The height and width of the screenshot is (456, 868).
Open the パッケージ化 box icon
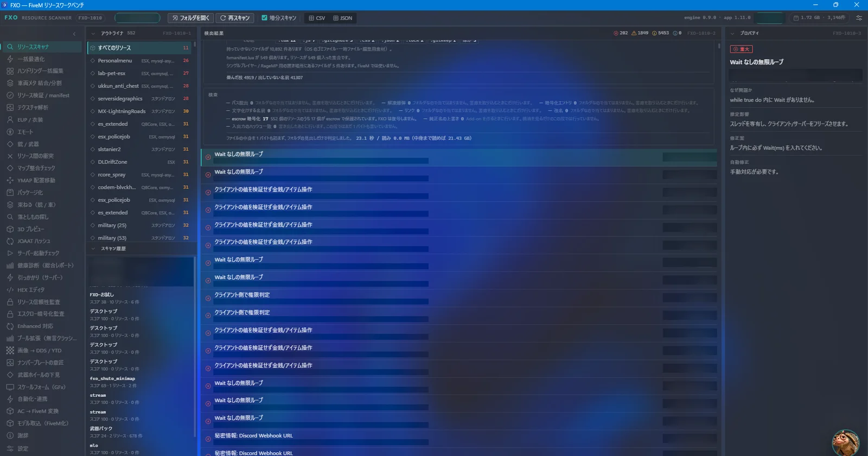coord(10,192)
